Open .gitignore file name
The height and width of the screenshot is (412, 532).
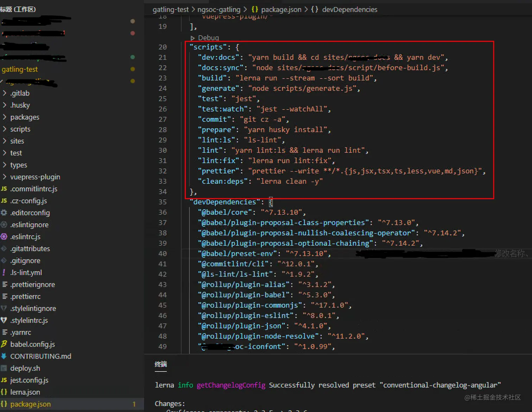click(25, 261)
